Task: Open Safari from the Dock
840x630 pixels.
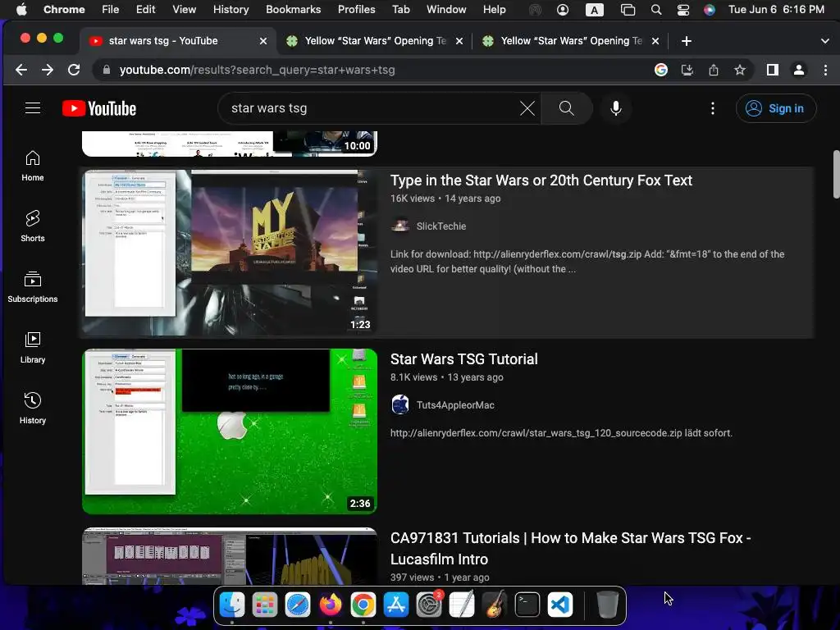Action: (297, 605)
